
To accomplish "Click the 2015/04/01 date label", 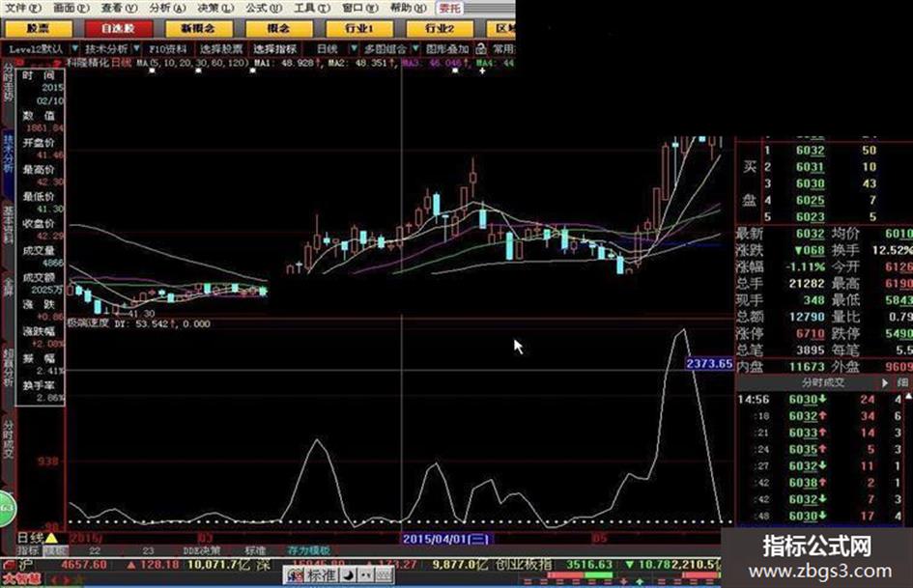I will tap(446, 539).
